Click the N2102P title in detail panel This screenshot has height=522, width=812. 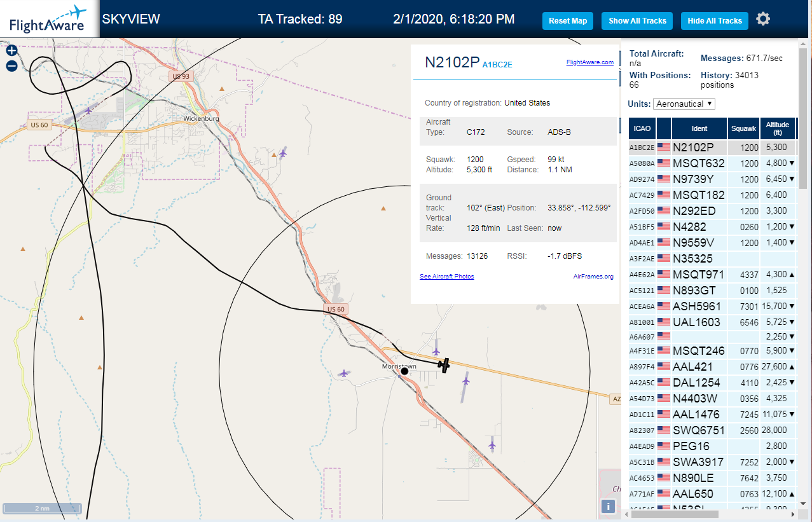coord(452,62)
